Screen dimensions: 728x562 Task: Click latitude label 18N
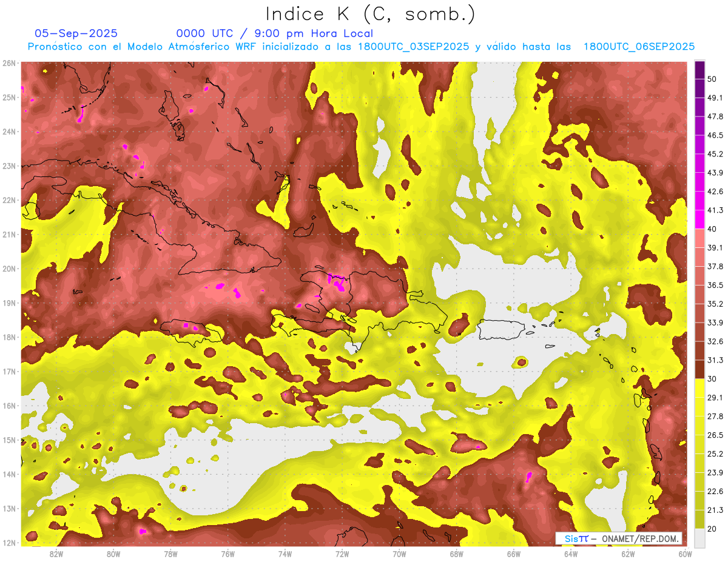9,337
